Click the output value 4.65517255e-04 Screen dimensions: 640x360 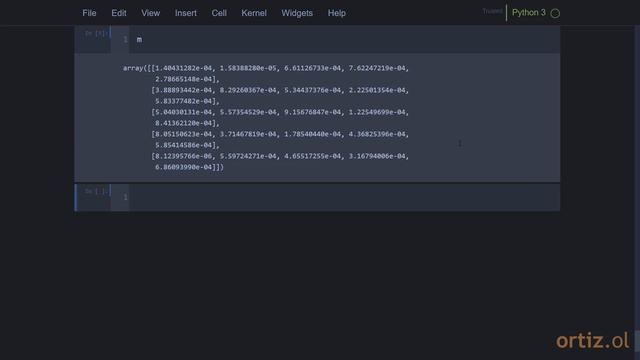(312, 156)
